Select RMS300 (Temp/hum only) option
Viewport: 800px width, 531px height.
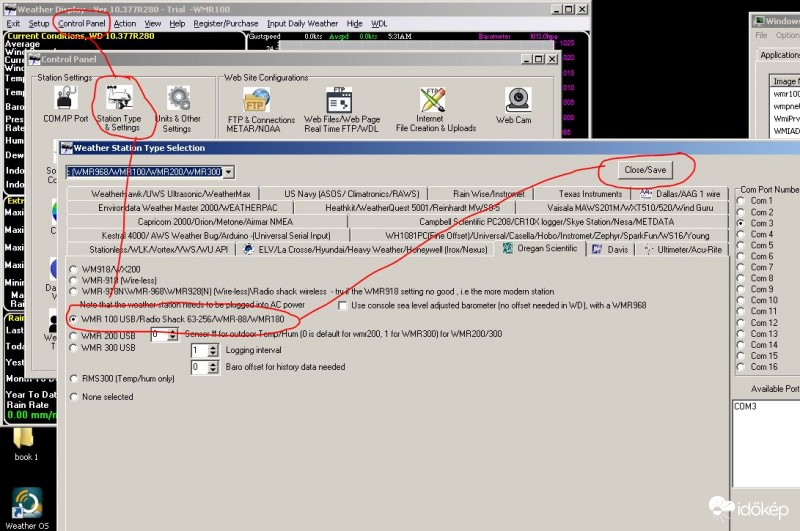click(x=74, y=378)
